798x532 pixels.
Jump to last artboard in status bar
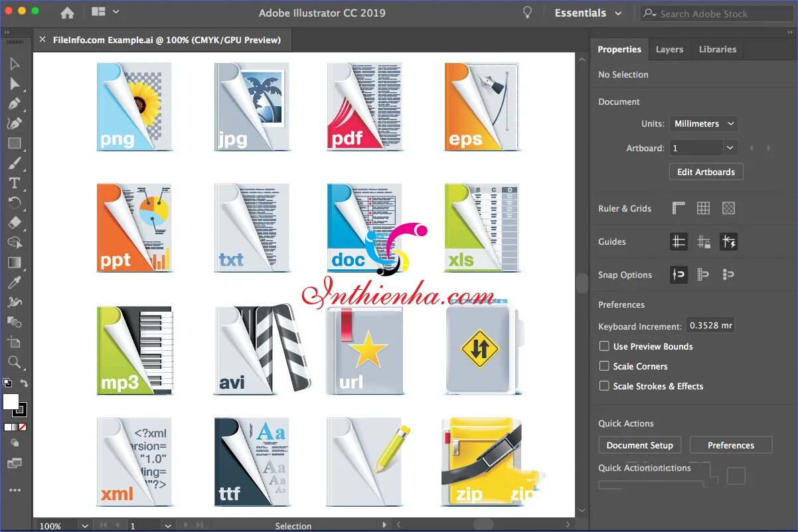click(199, 525)
